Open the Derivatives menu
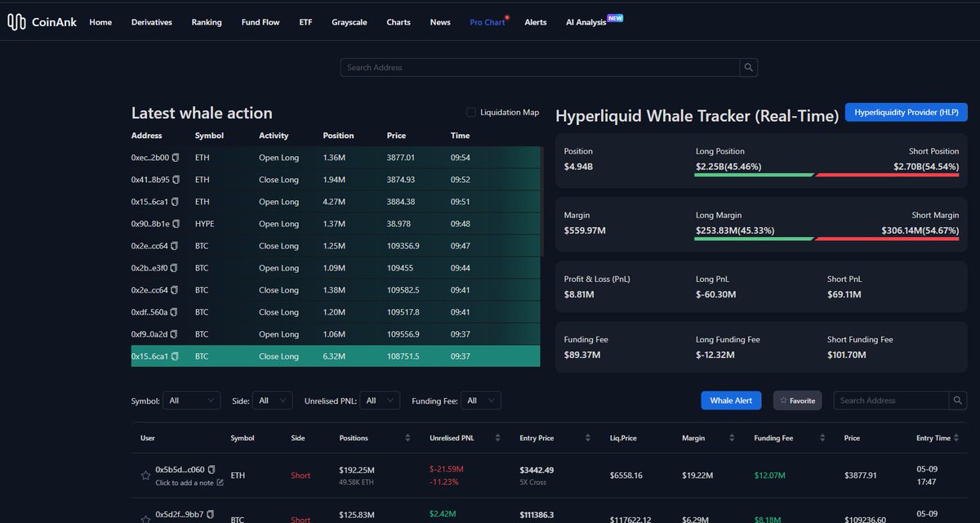Viewport: 980px width, 523px height. coord(152,22)
